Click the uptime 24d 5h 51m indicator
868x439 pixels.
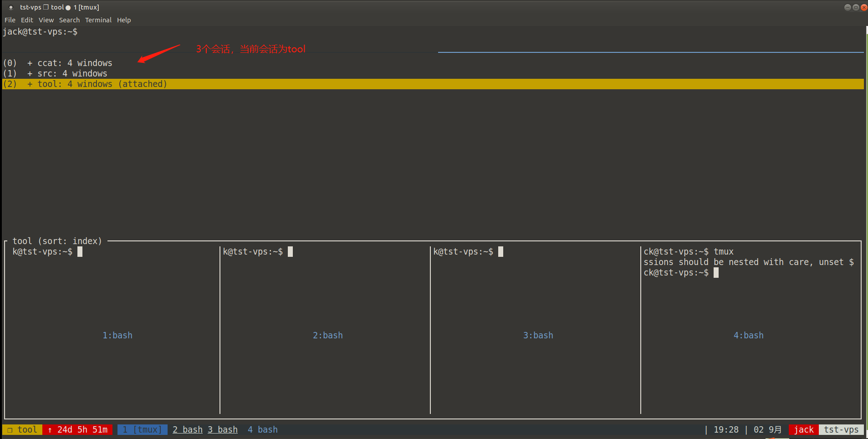[77, 429]
